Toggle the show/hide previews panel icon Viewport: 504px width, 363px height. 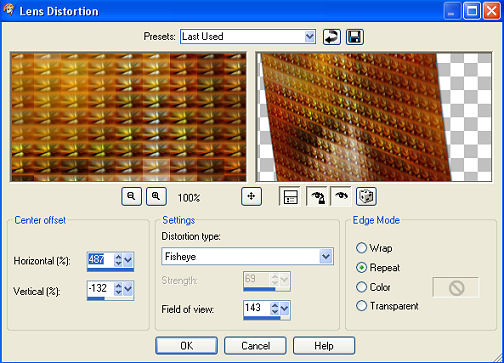click(289, 196)
